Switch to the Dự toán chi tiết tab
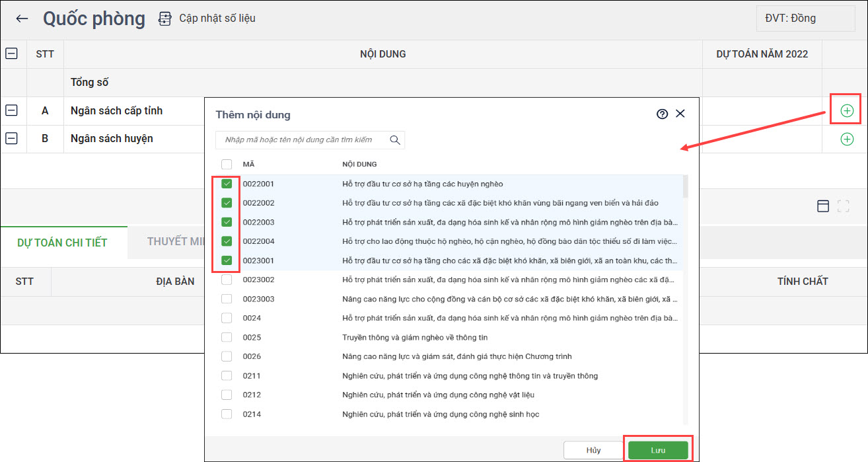 [x=62, y=242]
